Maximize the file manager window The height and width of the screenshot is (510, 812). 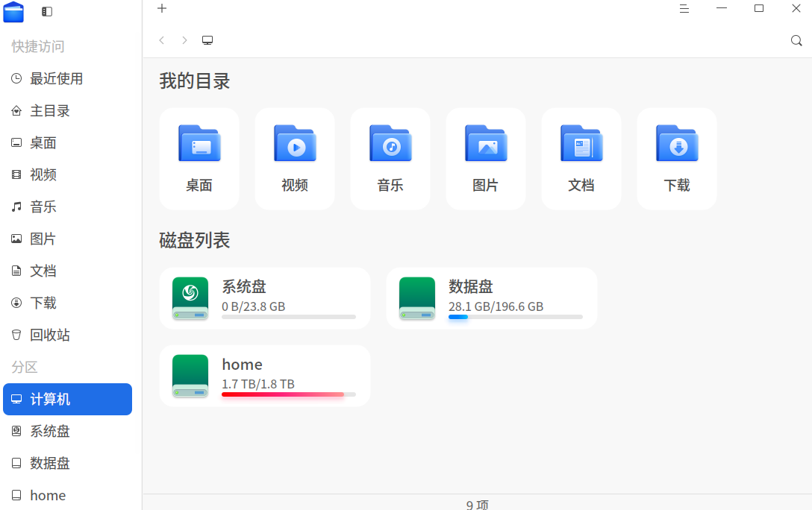click(759, 8)
